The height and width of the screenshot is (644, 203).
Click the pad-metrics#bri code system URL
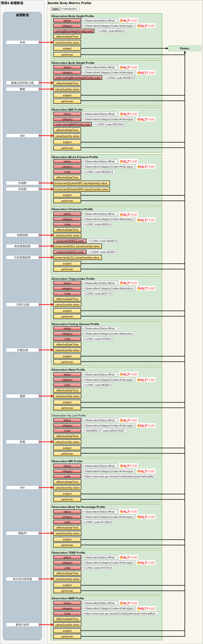tap(119, 476)
